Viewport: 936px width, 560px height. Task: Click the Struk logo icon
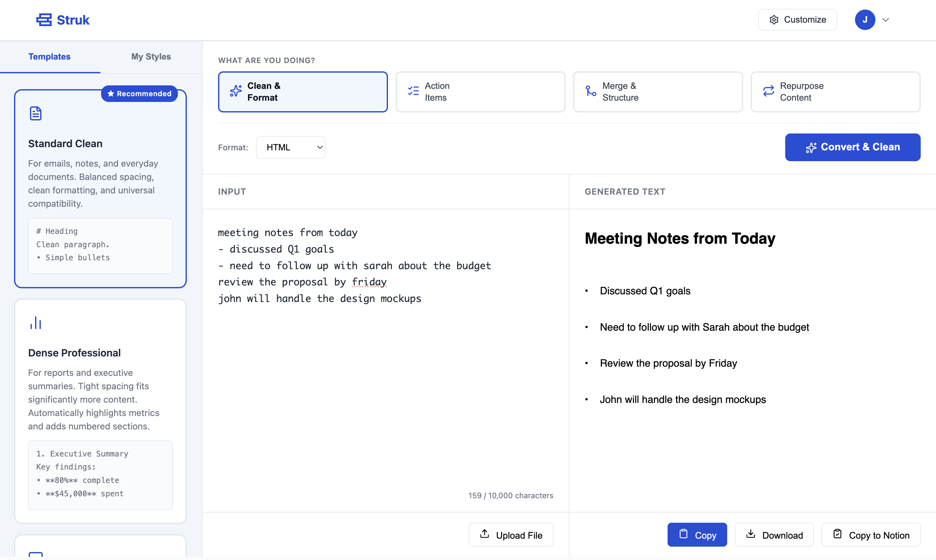[44, 20]
